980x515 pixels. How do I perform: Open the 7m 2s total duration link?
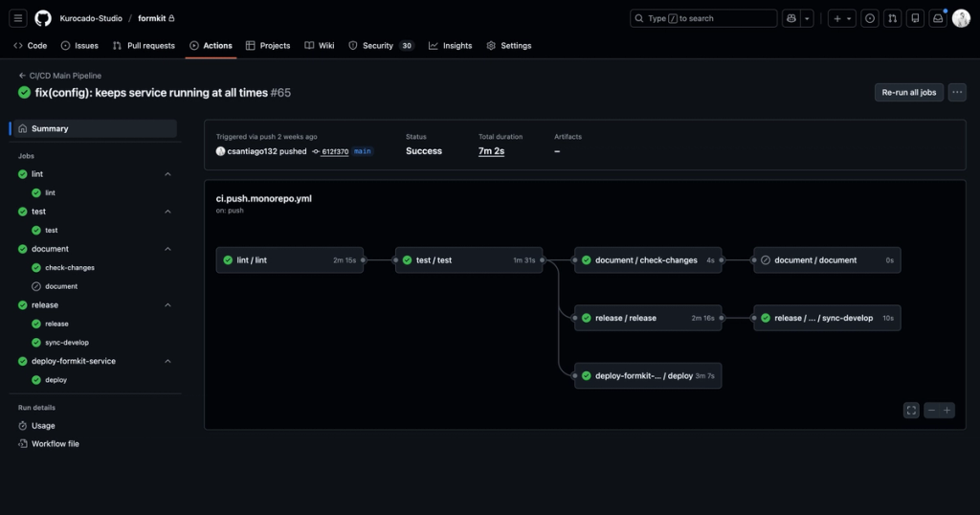tap(491, 151)
